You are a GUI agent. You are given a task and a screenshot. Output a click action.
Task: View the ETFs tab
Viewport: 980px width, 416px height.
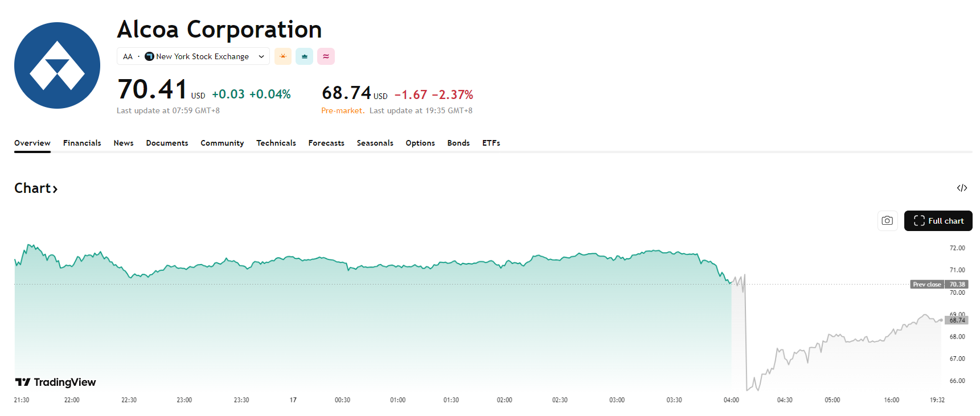(x=491, y=143)
